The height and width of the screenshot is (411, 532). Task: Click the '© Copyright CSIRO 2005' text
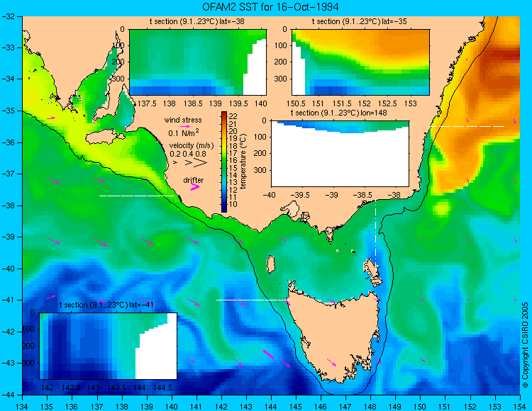tap(525, 345)
